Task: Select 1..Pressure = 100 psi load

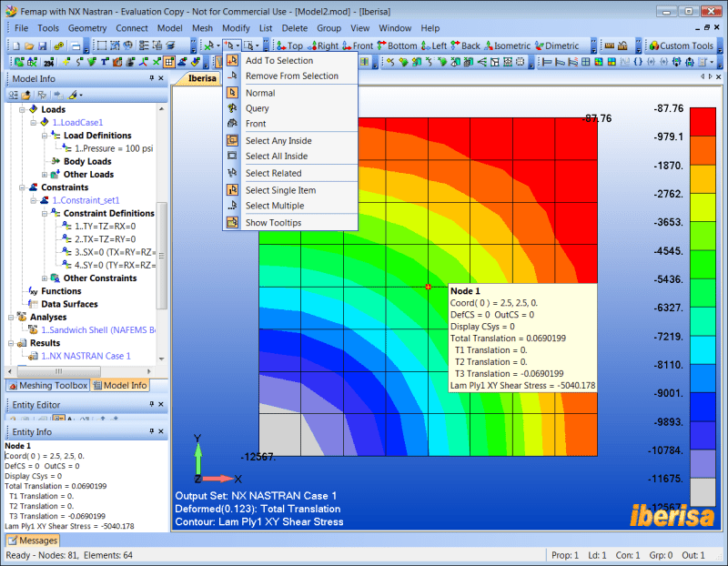Action: point(114,148)
